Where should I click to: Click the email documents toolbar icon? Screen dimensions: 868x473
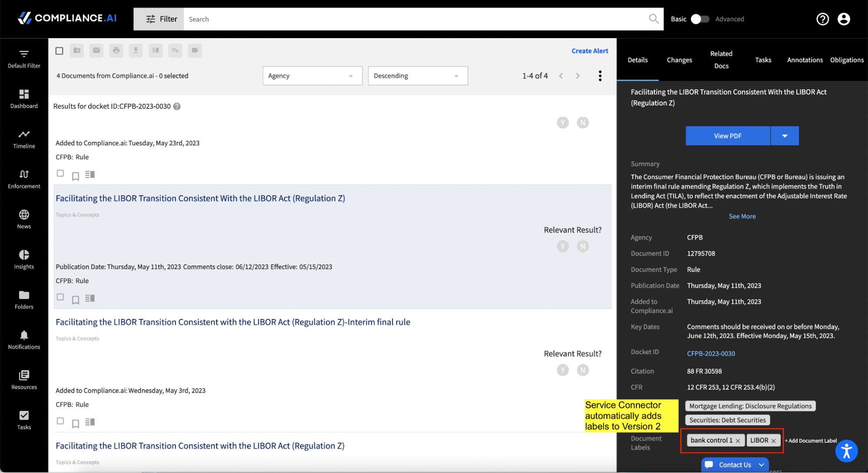click(96, 50)
